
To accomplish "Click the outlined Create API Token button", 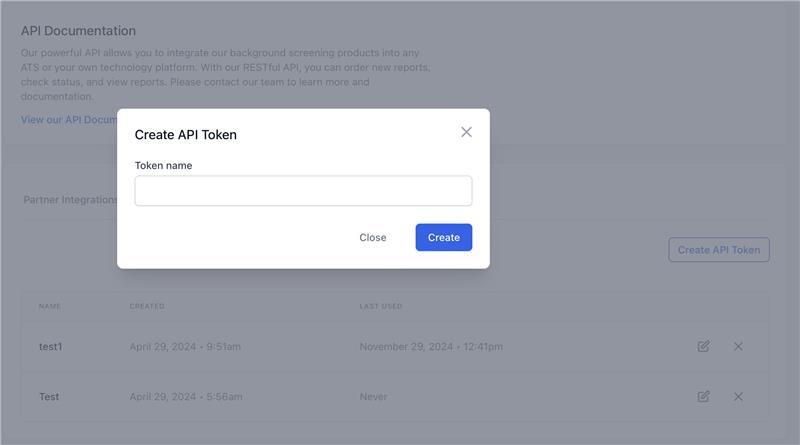I will point(719,250).
